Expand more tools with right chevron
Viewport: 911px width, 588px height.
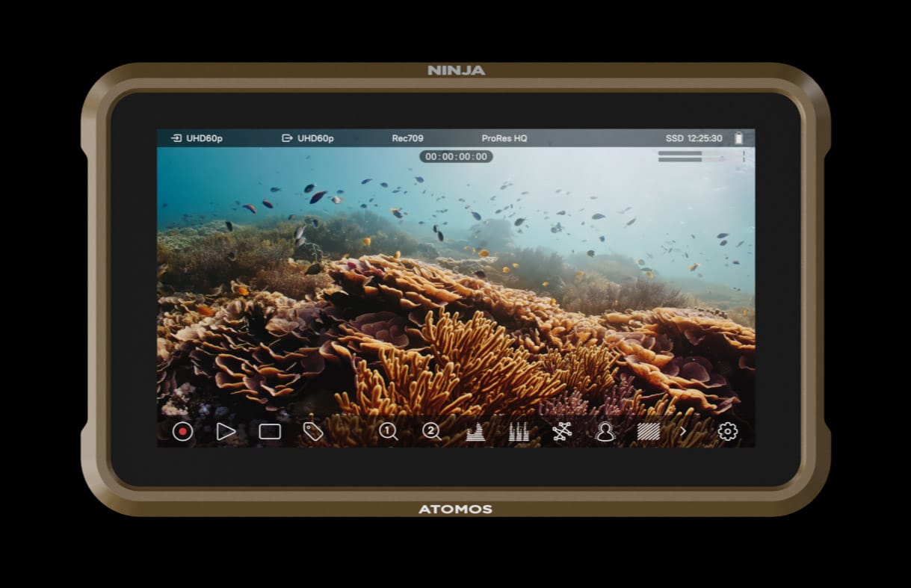683,432
